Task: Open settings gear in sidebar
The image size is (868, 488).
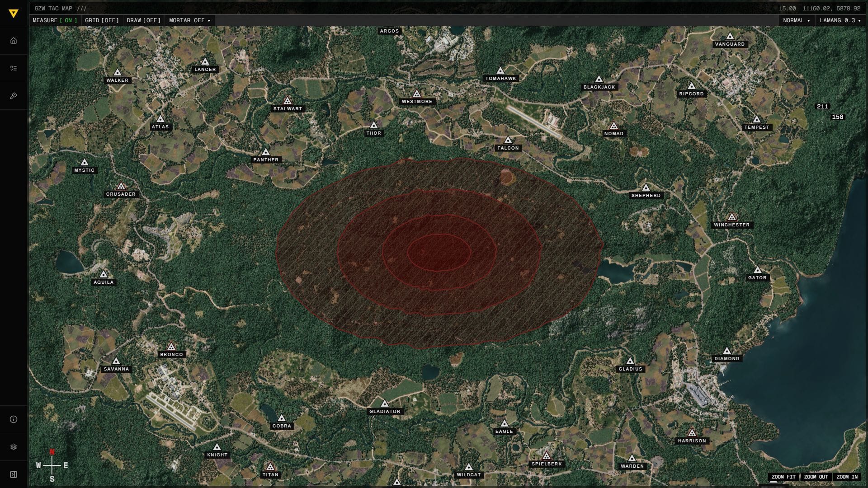Action: coord(14,447)
